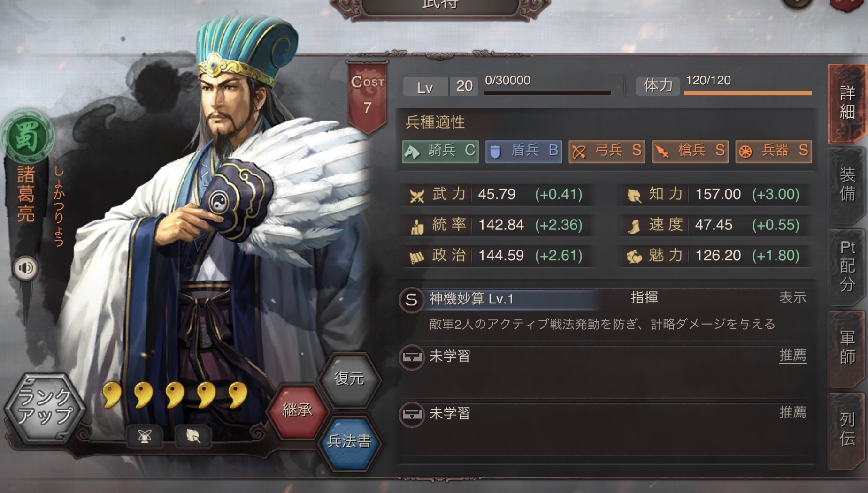This screenshot has height=493, width=868.
Task: Click 推薦 on second unlearned skill slot
Action: [792, 413]
